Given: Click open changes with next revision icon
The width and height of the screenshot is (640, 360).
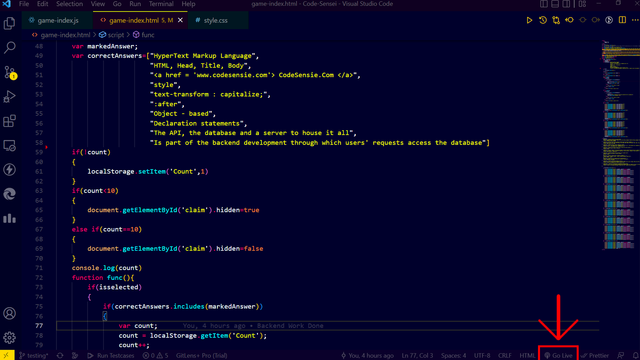Looking at the screenshot, I should click(x=596, y=20).
